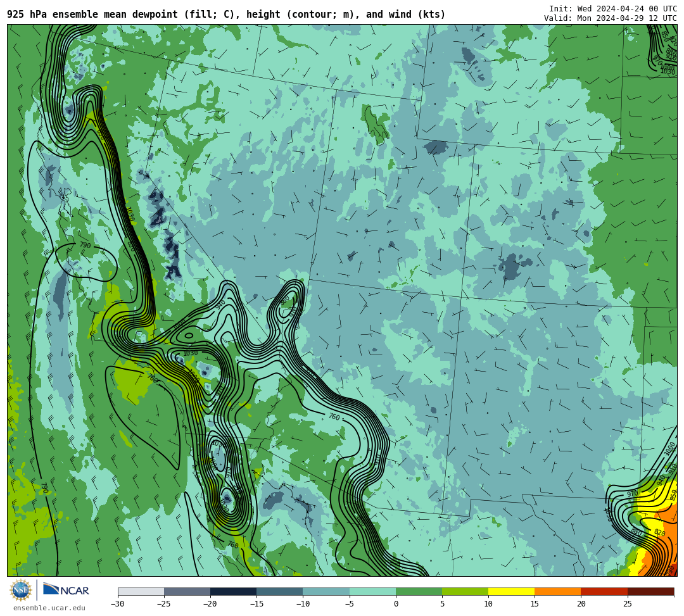Click the −5 colorbar tick label
The image size is (684, 616).
click(x=350, y=604)
